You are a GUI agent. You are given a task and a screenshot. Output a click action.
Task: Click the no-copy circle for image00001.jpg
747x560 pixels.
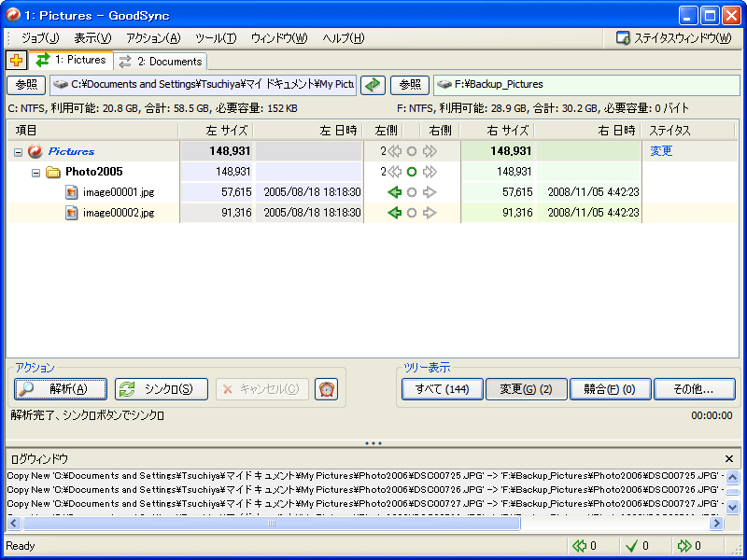(412, 192)
